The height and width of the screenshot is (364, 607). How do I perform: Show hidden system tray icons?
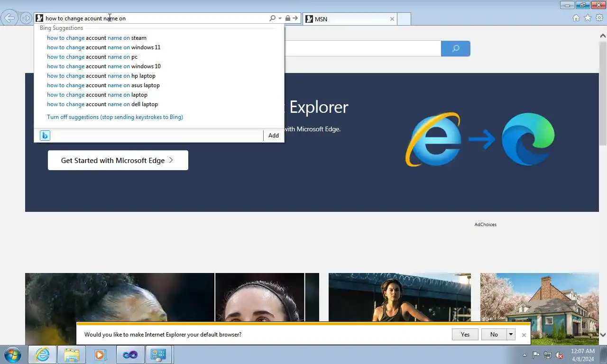tap(524, 355)
